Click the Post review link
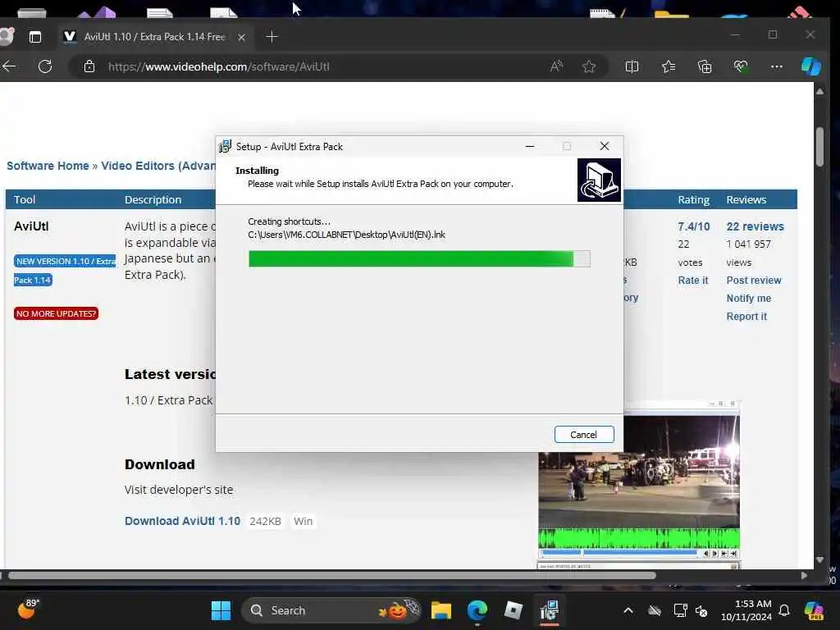The image size is (840, 630). [754, 281]
